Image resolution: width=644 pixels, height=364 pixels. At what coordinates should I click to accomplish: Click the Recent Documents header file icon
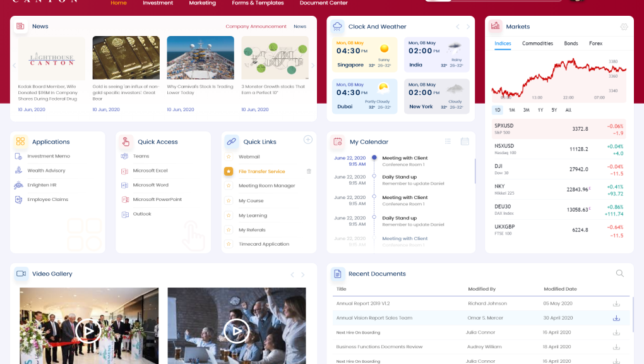pos(337,274)
